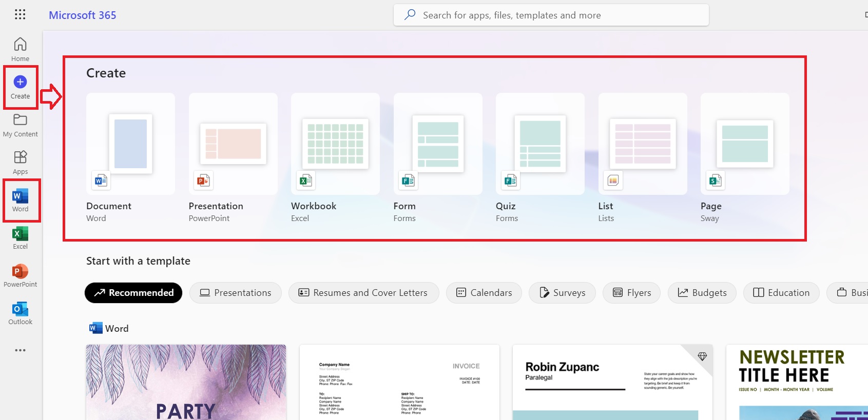Click the Create plus icon in sidebar
868x420 pixels.
point(21,82)
